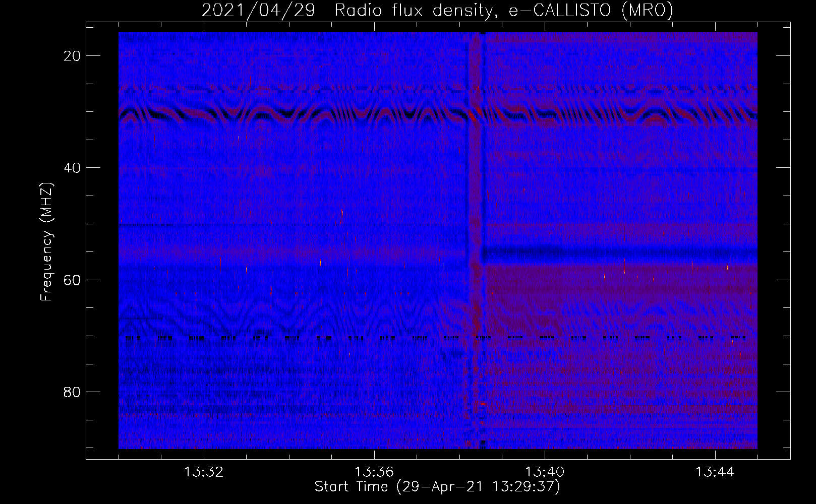Click the 40 MHz frequency tick label
This screenshot has height=504, width=816.
pyautogui.click(x=73, y=167)
